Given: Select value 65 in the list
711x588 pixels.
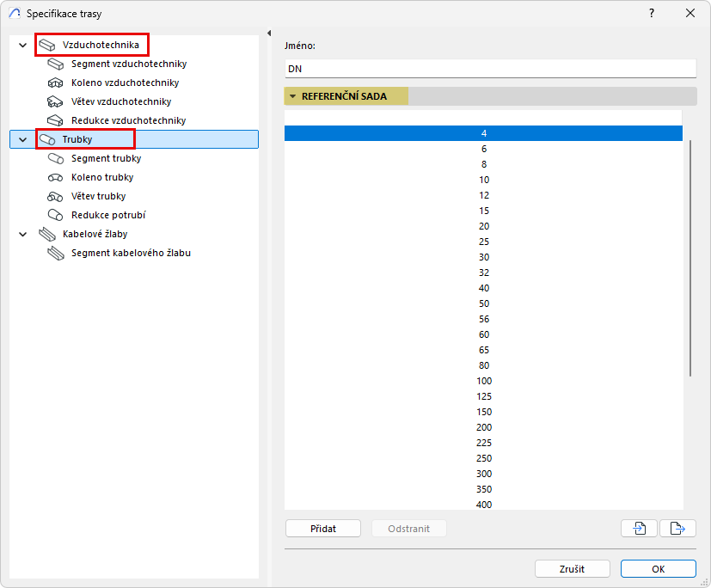Looking at the screenshot, I should click(x=483, y=350).
